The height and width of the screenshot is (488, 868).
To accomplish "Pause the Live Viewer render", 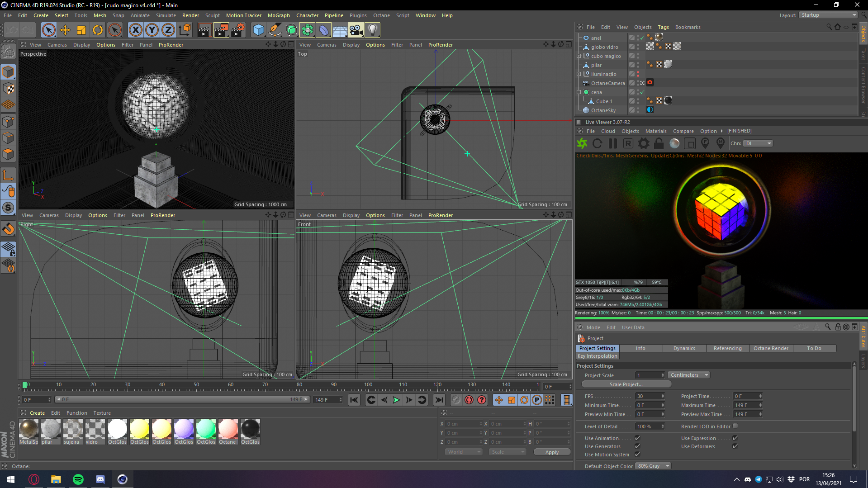I will 612,143.
